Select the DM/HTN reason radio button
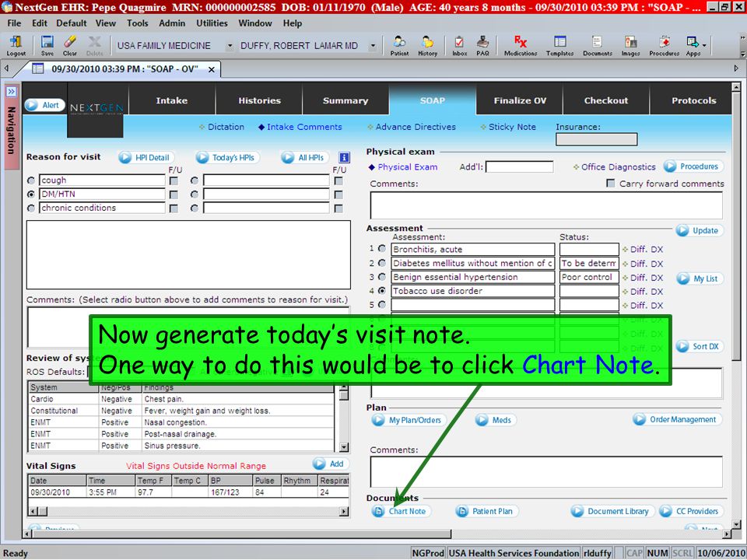The image size is (747, 560). point(31,194)
